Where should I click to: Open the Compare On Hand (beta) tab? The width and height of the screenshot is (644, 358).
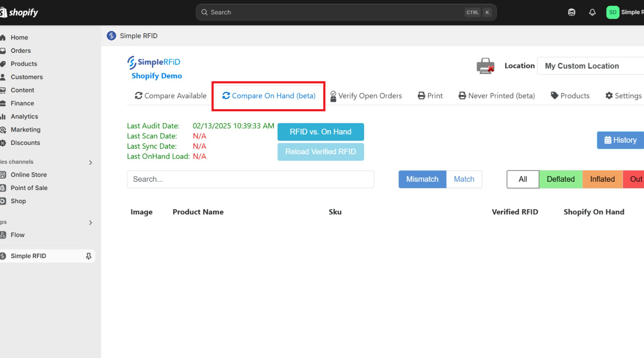269,96
